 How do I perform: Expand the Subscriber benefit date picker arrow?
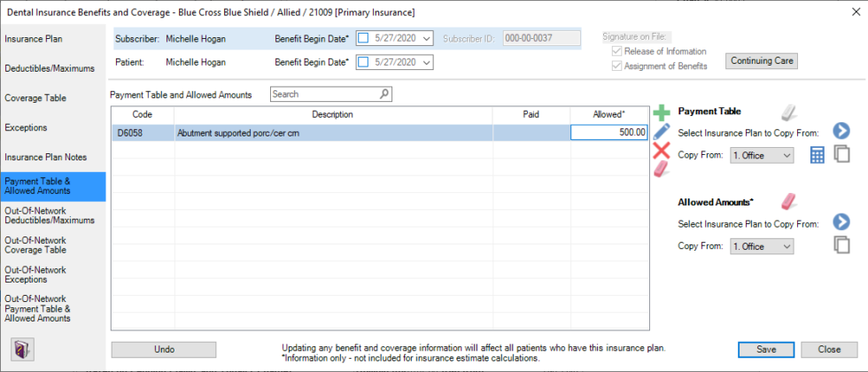[426, 38]
